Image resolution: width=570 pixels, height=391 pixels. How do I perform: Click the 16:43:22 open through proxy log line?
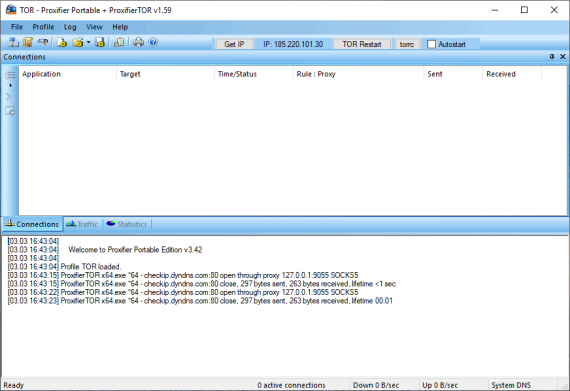[183, 292]
